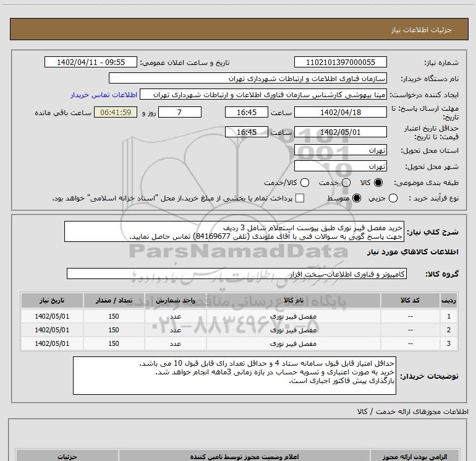Click the request number field 1102101397000055
The height and width of the screenshot is (461, 476).
(x=340, y=62)
